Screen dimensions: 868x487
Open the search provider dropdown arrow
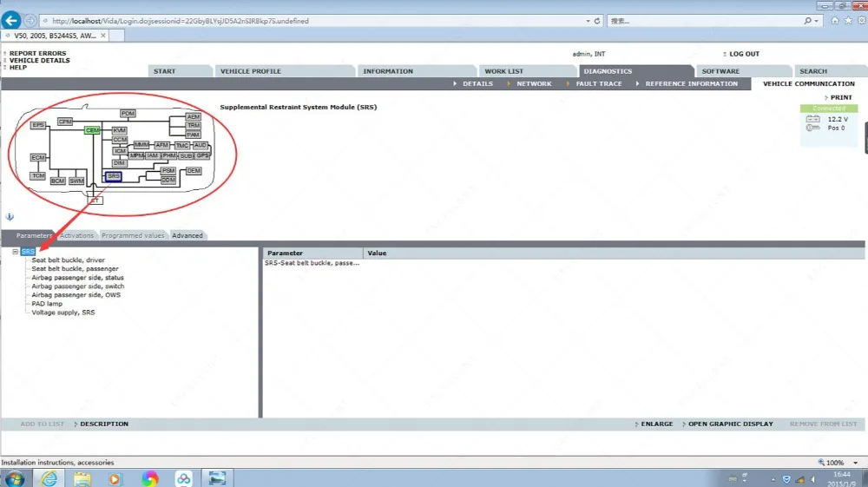(817, 21)
